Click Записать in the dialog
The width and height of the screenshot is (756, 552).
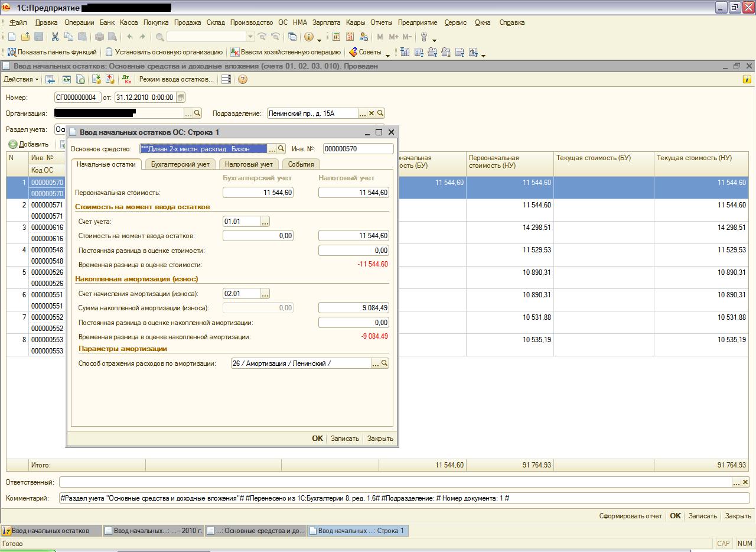344,439
